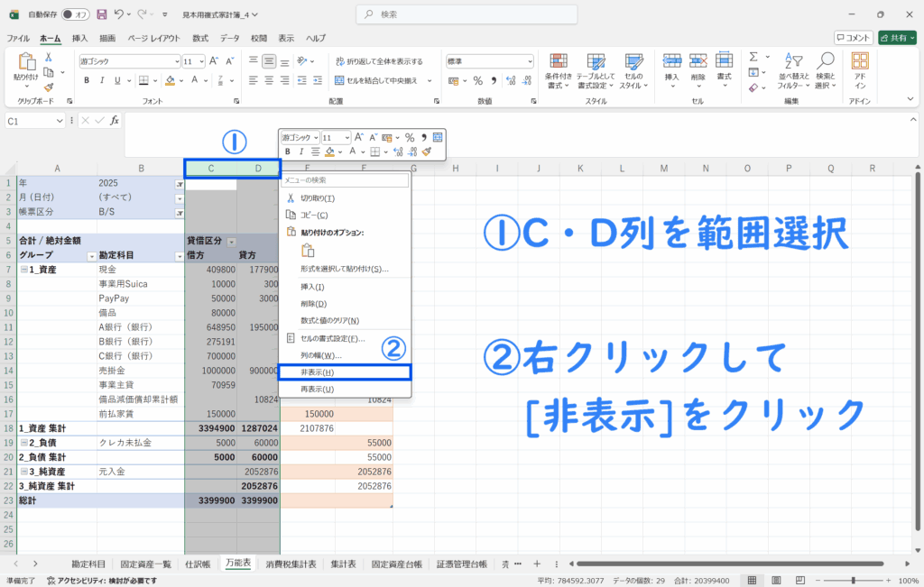The width and height of the screenshot is (924, 587).
Task: Click the メニューの検索 field in the context menu
Action: point(344,180)
